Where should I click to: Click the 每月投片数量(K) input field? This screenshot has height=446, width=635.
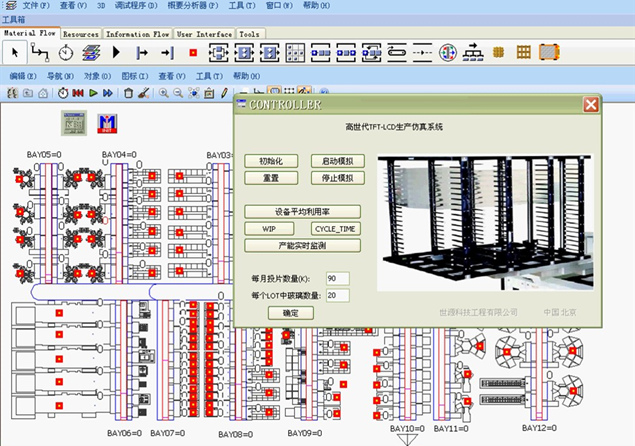(336, 278)
